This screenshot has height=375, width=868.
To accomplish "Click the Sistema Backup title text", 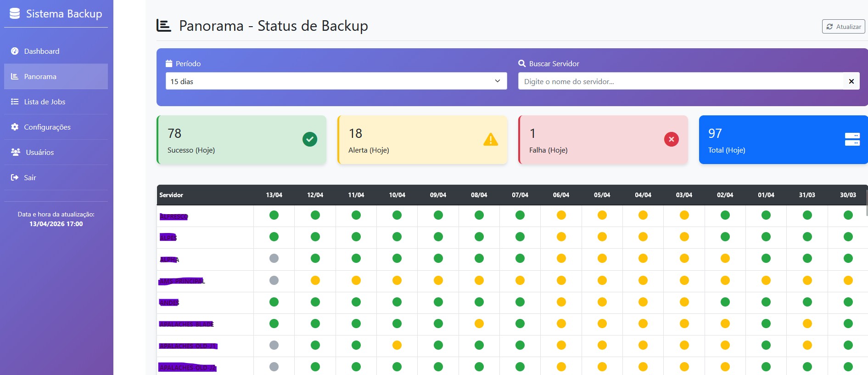I will 64,14.
